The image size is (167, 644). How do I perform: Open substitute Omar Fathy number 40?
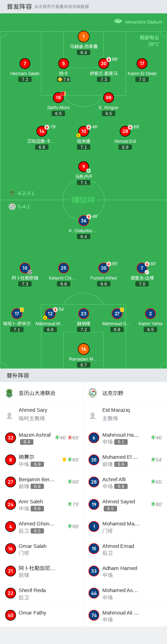42,615
